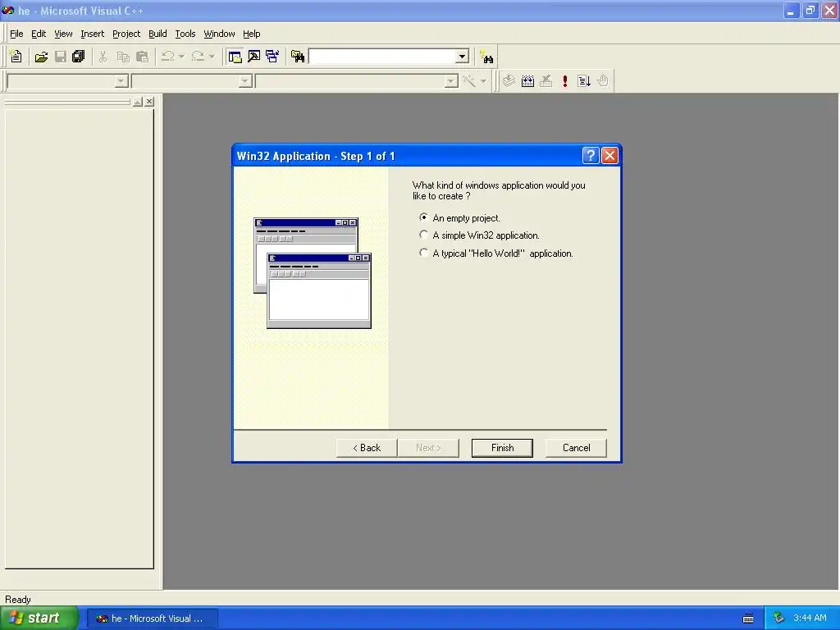Click the Find in Files icon
Viewport: 840px width, 630px height.
pyautogui.click(x=298, y=57)
